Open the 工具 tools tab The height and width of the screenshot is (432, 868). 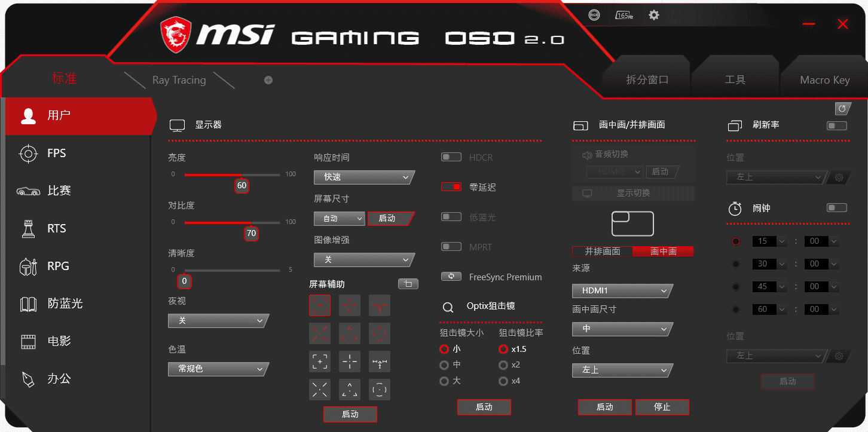coord(735,80)
